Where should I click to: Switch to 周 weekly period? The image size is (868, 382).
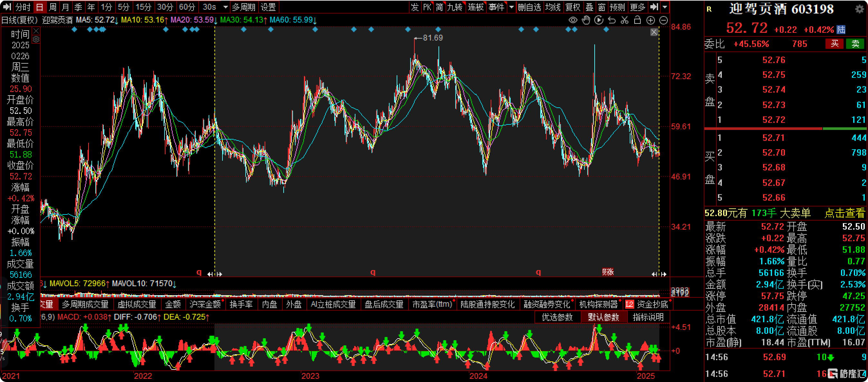[x=52, y=7]
